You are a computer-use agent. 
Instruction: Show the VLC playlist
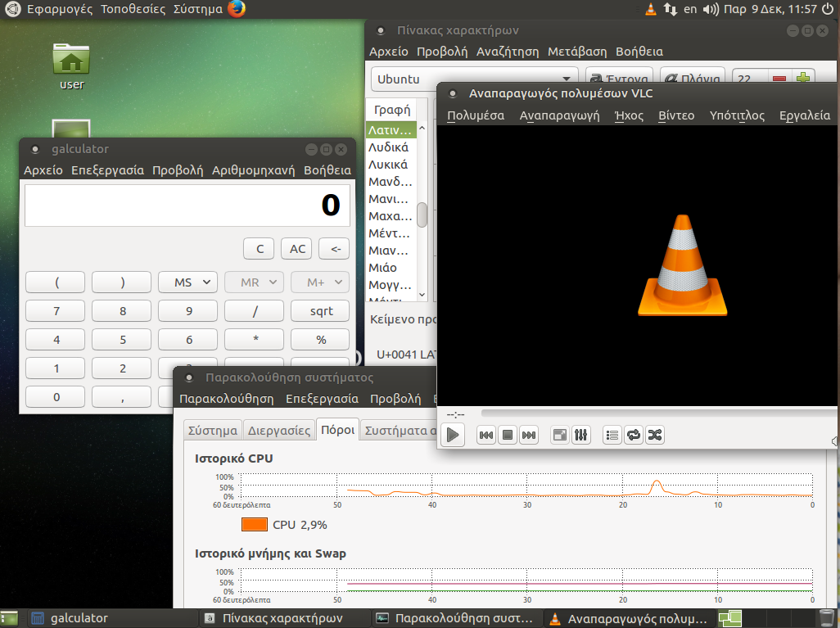pos(612,436)
